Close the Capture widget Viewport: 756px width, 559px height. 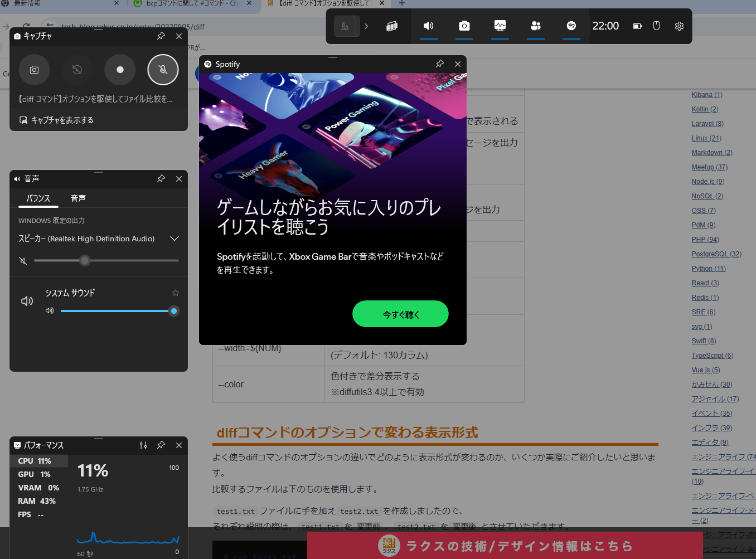[x=179, y=36]
